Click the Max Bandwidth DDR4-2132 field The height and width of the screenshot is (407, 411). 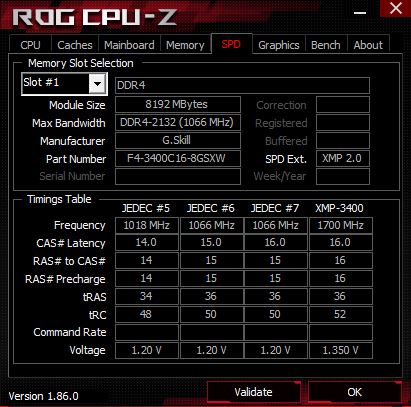(x=178, y=122)
